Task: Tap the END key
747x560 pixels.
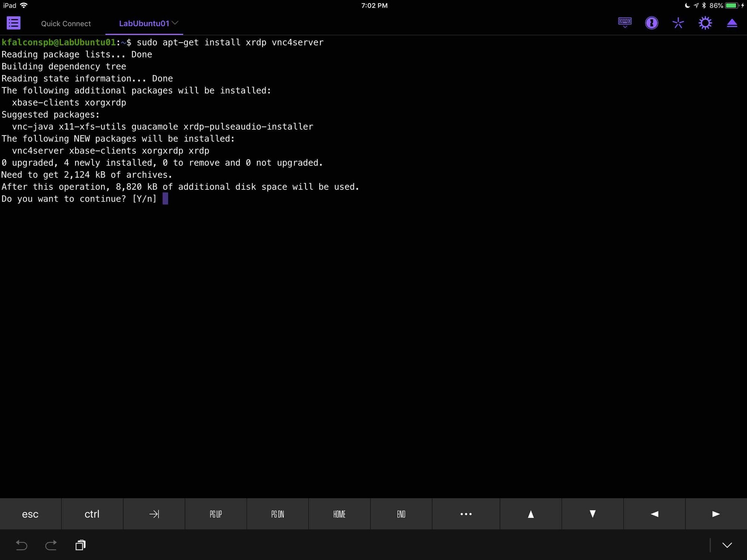Action: (401, 514)
